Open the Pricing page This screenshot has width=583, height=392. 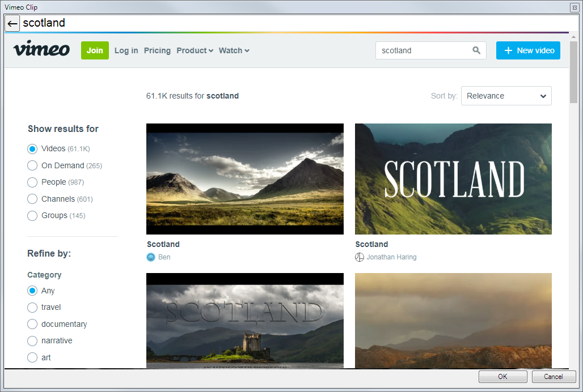click(x=157, y=50)
